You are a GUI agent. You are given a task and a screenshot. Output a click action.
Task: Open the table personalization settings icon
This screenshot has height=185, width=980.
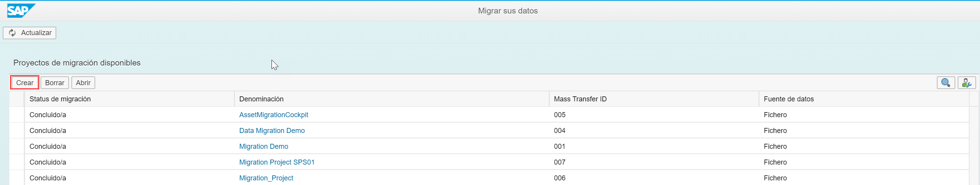[967, 83]
